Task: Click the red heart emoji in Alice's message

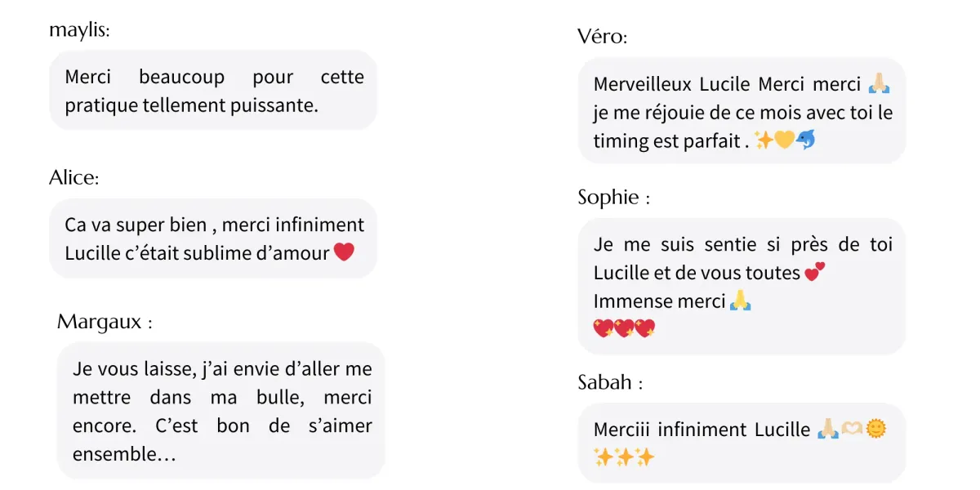Action: click(x=344, y=252)
